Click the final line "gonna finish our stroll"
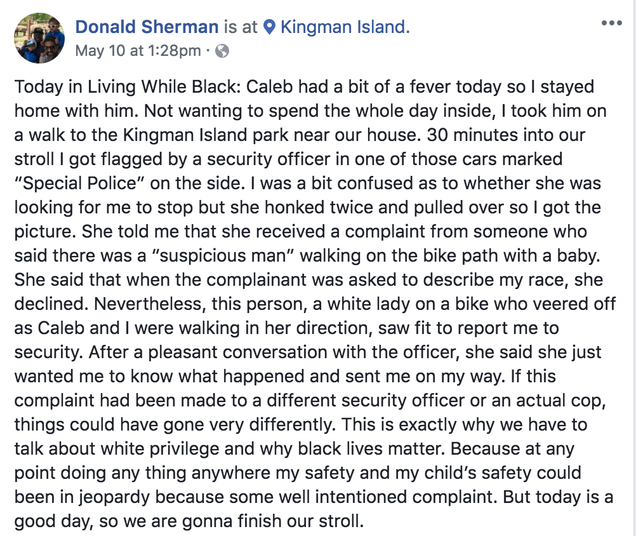 (x=273, y=521)
